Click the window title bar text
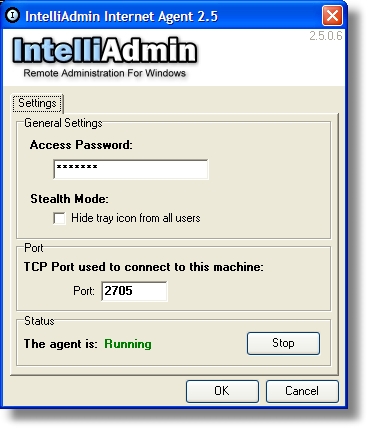 coord(121,16)
